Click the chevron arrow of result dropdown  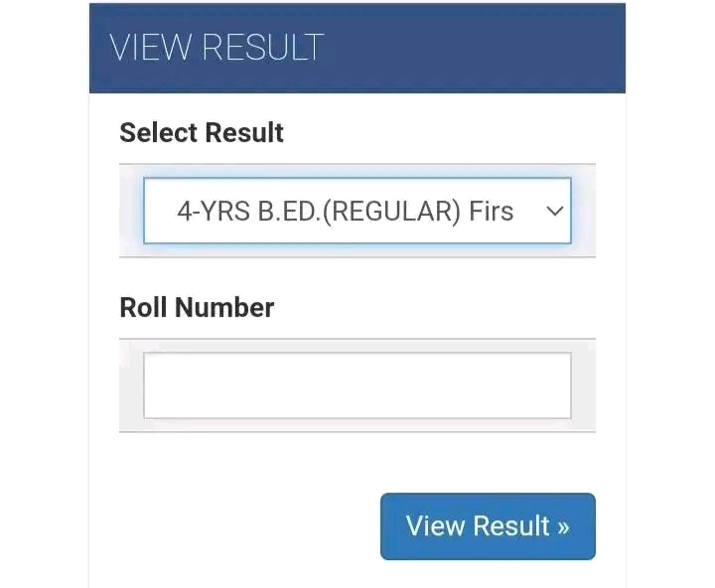(554, 212)
